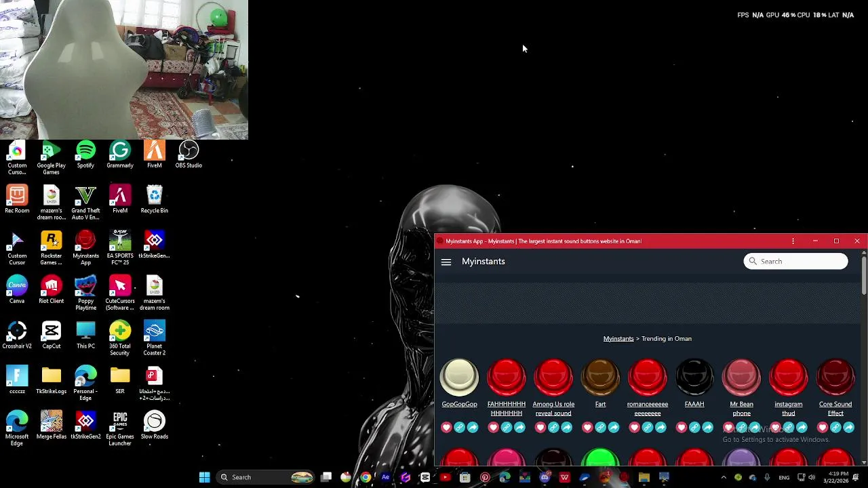Favorite the Fart sound with heart icon

click(x=587, y=427)
